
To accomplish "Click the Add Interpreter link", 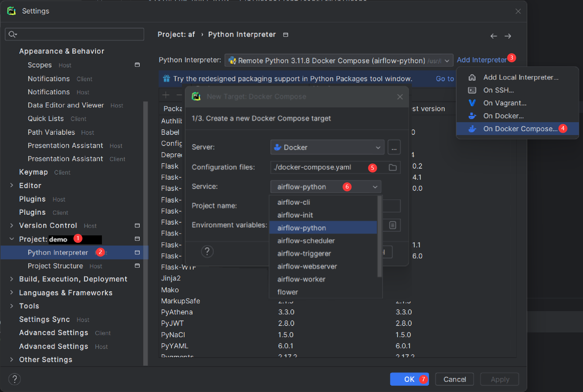I will coord(481,60).
